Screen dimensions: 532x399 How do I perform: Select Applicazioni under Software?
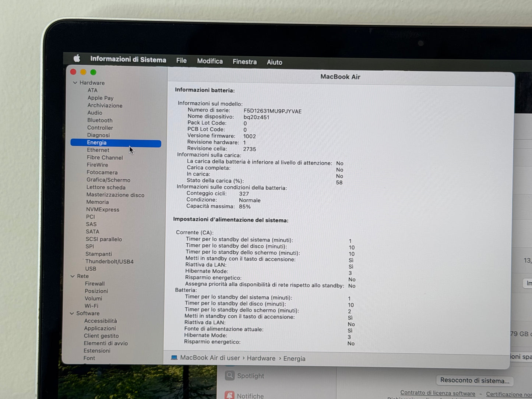click(99, 328)
